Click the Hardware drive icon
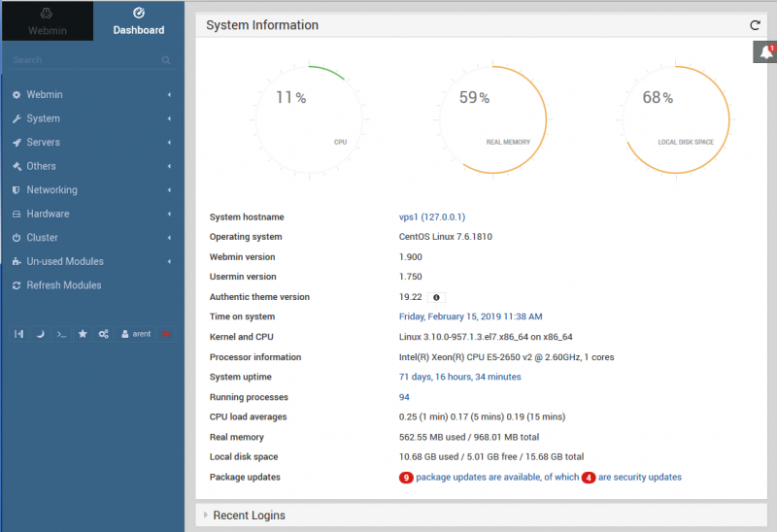Viewport: 777px width, 532px height. pyautogui.click(x=17, y=214)
